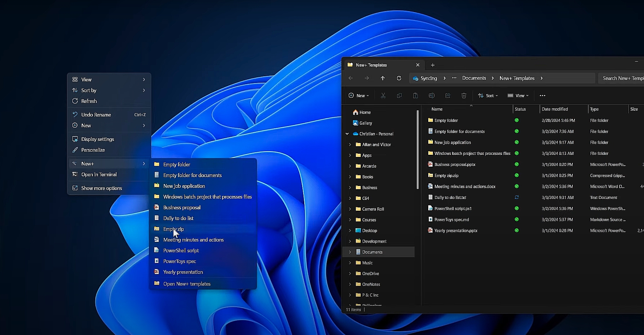Click the Search New+ Templates field
The height and width of the screenshot is (335, 644).
(x=621, y=78)
